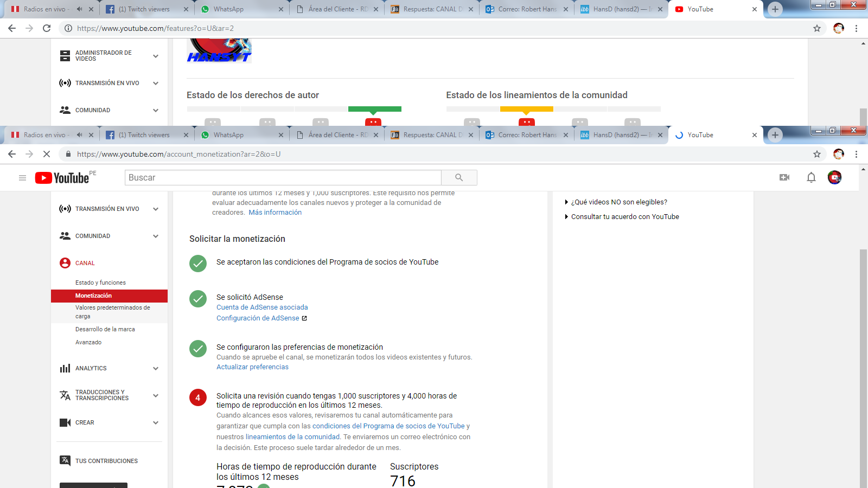Go to YouTube home via the logo
Image resolution: width=868 pixels, height=488 pixels.
62,178
